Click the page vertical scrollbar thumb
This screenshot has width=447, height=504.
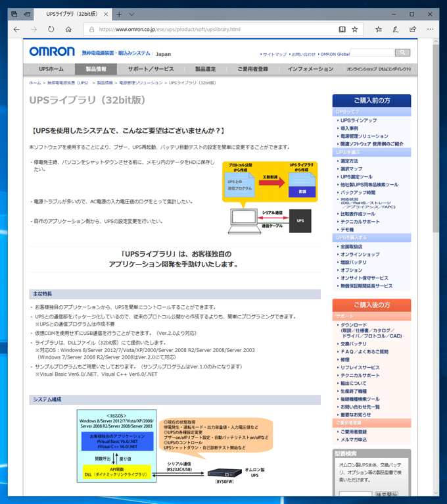436,138
